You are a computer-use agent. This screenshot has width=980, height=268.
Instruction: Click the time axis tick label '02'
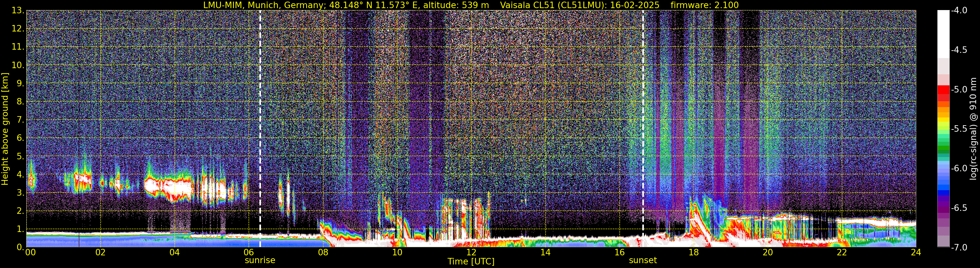coord(100,252)
